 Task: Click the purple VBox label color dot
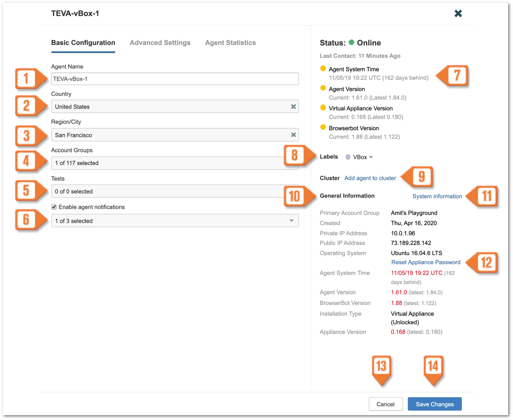[348, 157]
